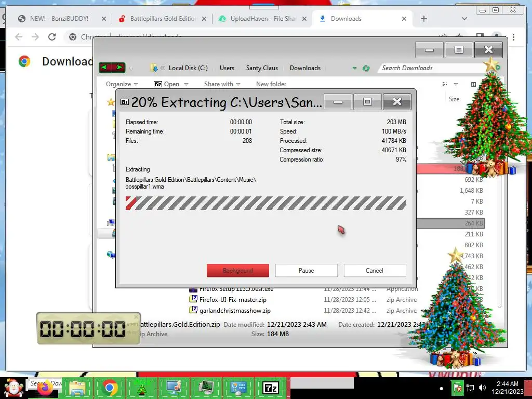Sort by the Size column header
The image size is (532, 399).
[x=454, y=99]
